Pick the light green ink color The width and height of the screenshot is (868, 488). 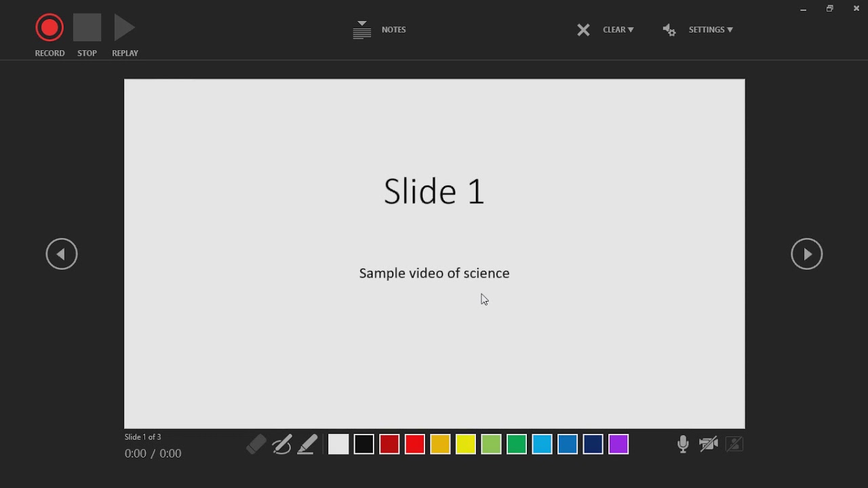(491, 445)
